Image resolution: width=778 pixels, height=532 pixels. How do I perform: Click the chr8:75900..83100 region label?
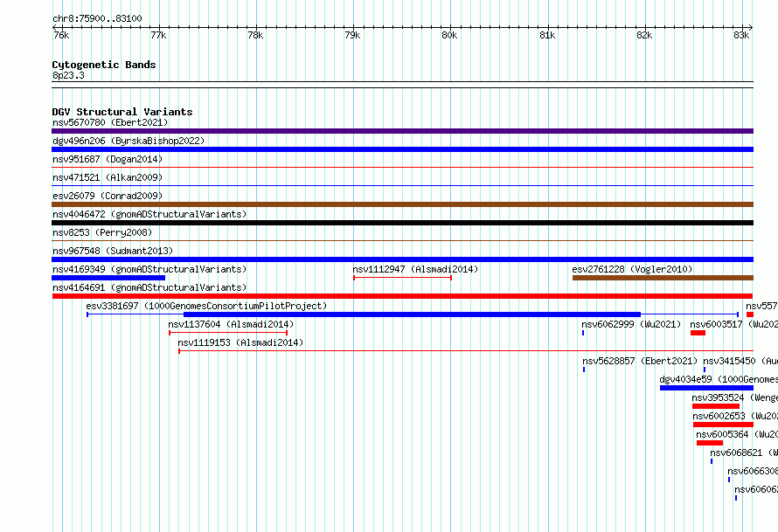pyautogui.click(x=97, y=18)
